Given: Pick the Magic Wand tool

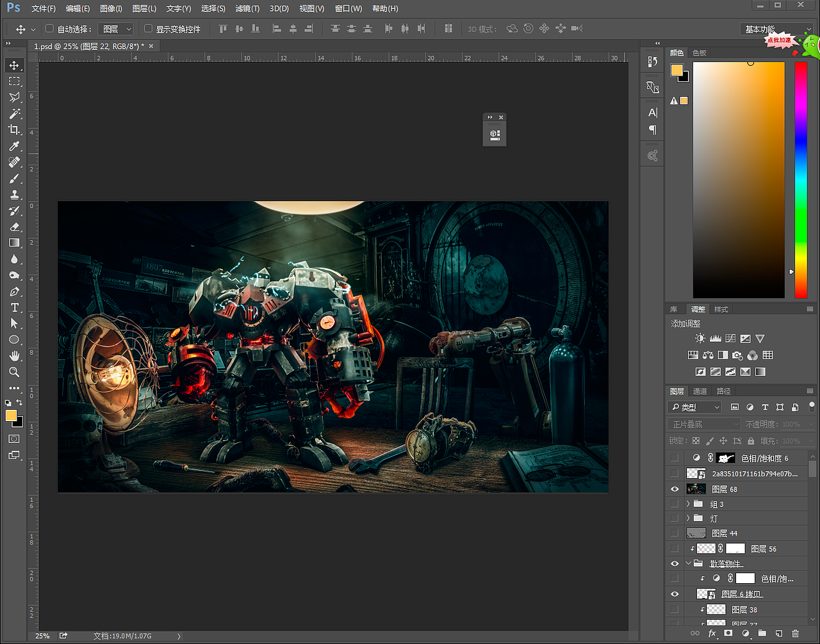Looking at the screenshot, I should coord(14,113).
